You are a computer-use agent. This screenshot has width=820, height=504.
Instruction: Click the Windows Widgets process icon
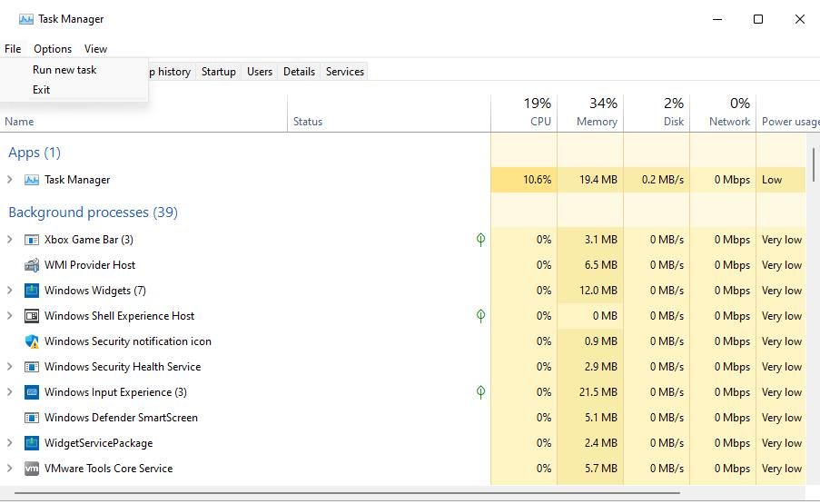(32, 291)
